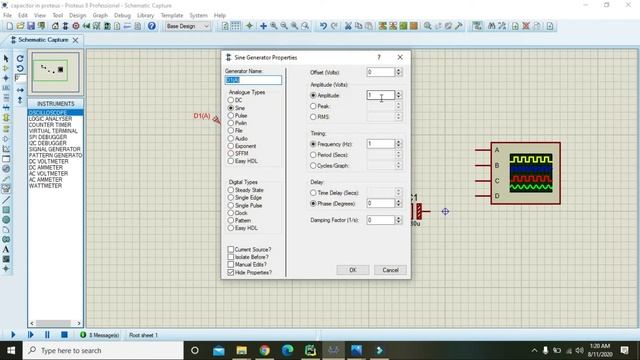The image size is (640, 360).
Task: Save the design with the floppy icon
Action: 31,26
